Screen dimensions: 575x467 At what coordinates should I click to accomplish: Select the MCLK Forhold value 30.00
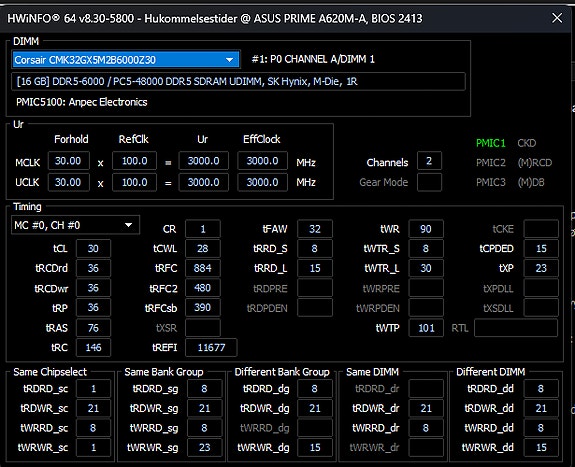tap(69, 161)
